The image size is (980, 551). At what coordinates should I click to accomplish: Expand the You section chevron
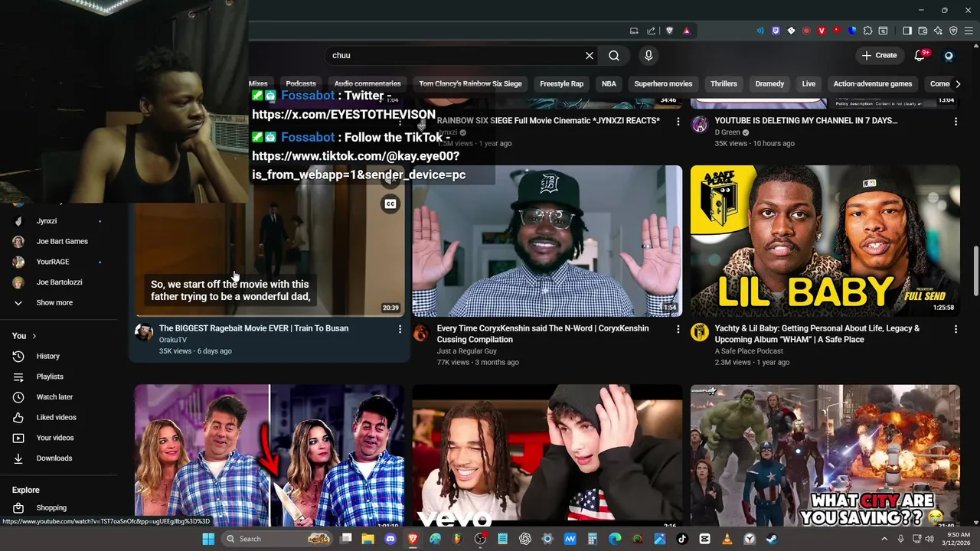[x=34, y=336]
